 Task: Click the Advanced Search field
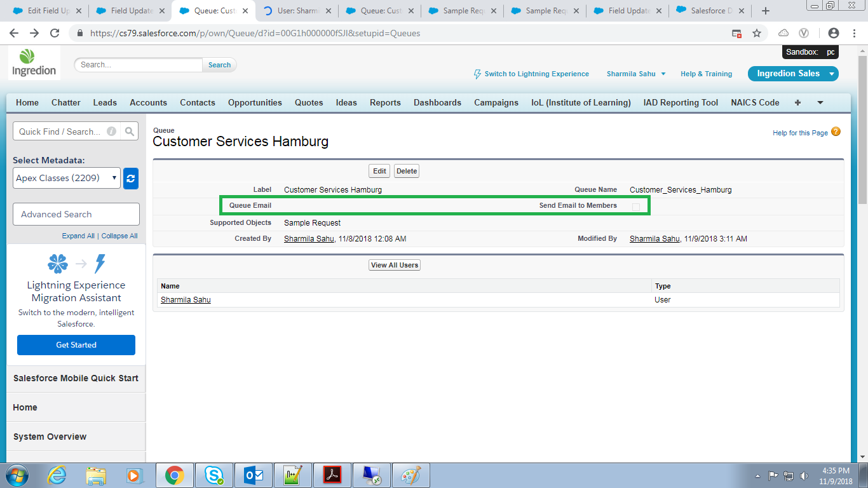pyautogui.click(x=76, y=214)
